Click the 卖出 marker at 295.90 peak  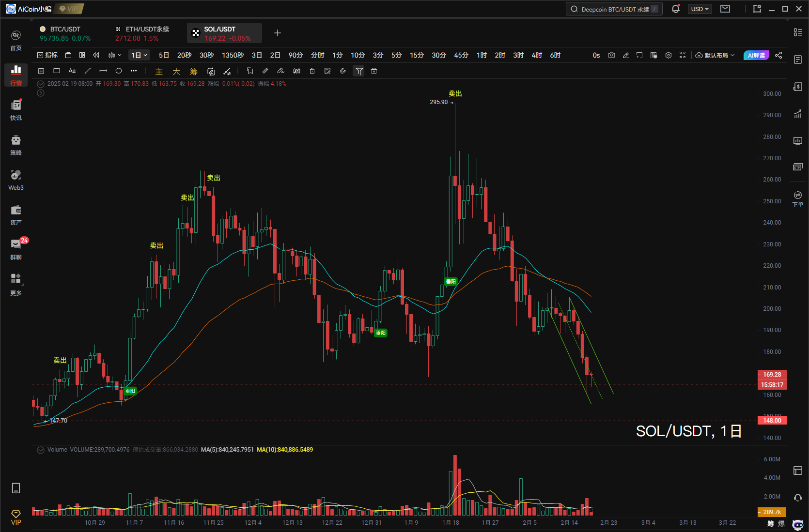(455, 93)
